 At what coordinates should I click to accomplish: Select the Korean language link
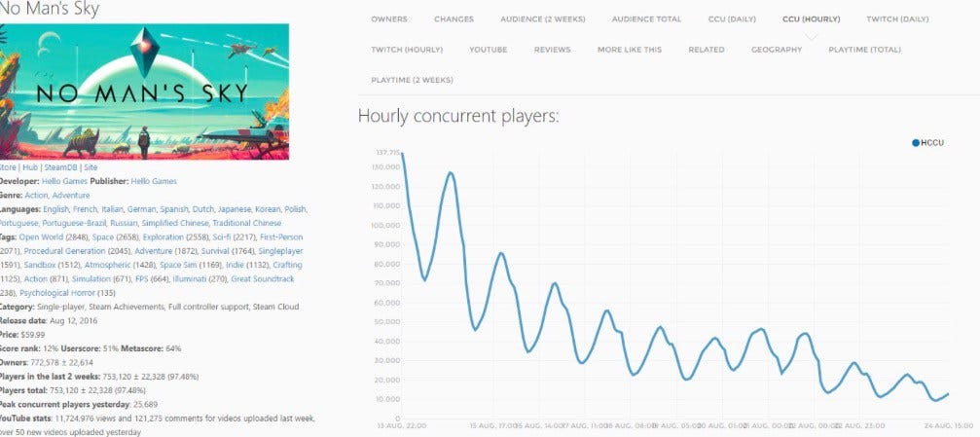tap(268, 209)
